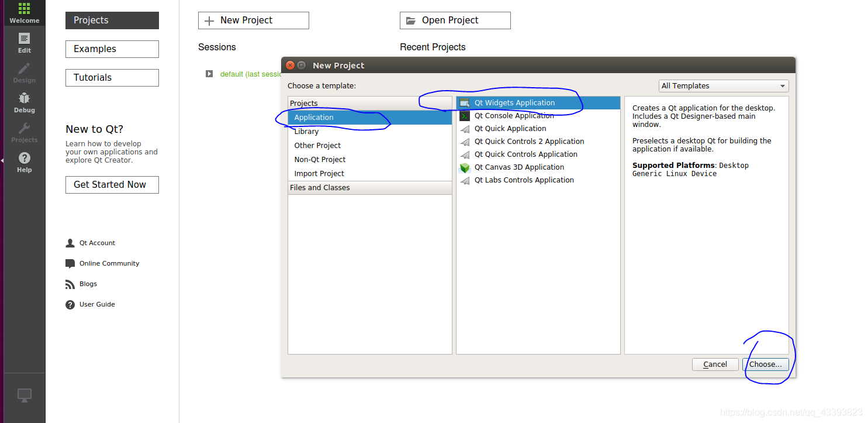
Task: Open the Debug mode
Action: point(25,102)
